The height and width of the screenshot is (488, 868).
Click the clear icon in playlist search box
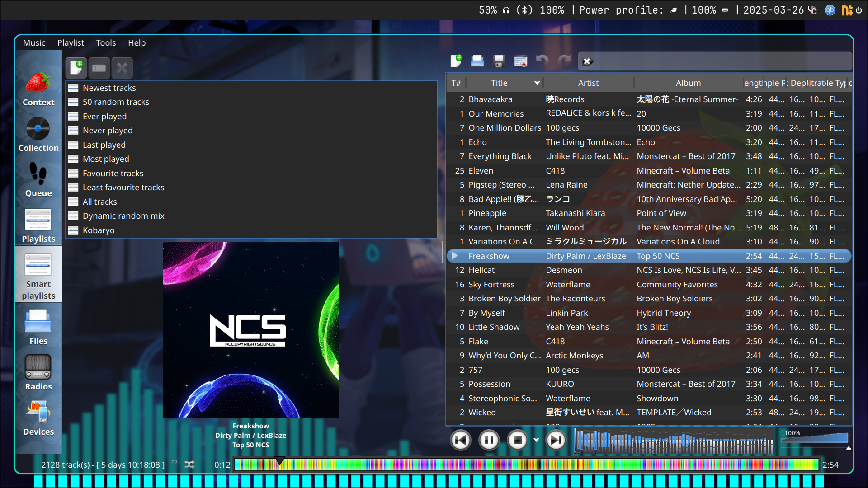[587, 61]
